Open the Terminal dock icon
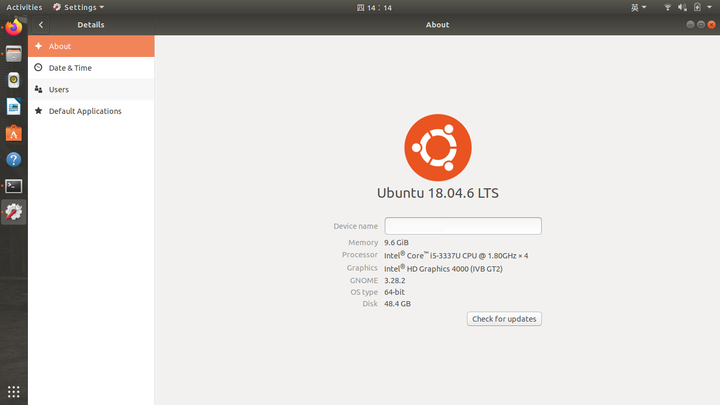Screen dimensions: 720x405 pyautogui.click(x=14, y=186)
